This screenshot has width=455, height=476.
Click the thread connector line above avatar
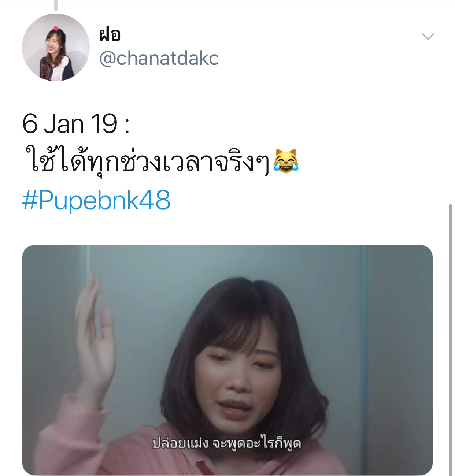(56, 5)
